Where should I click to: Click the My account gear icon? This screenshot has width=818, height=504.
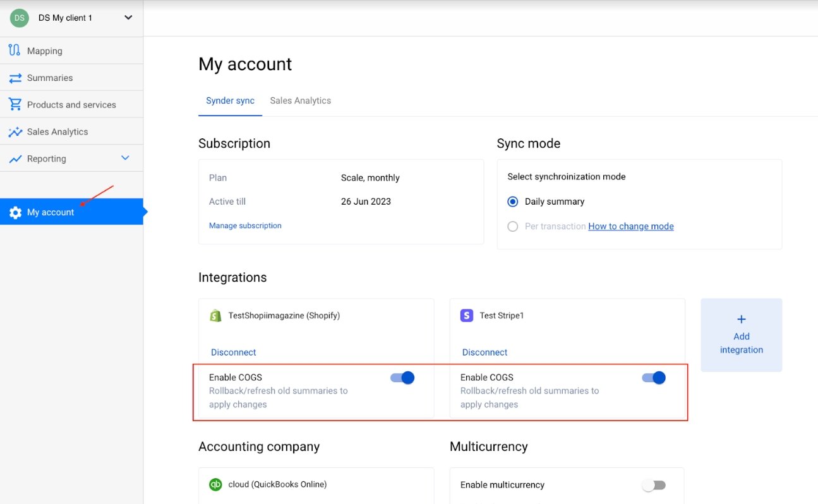pos(16,212)
